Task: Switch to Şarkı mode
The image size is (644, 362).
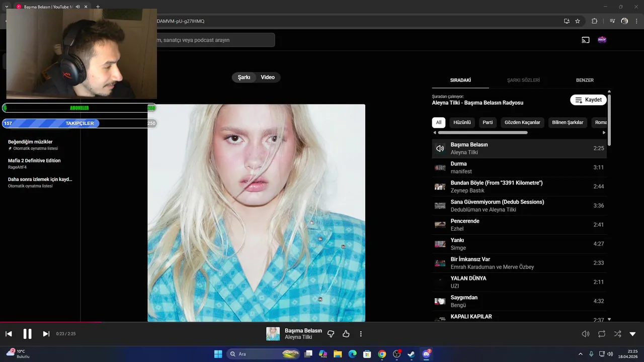Action: click(244, 77)
